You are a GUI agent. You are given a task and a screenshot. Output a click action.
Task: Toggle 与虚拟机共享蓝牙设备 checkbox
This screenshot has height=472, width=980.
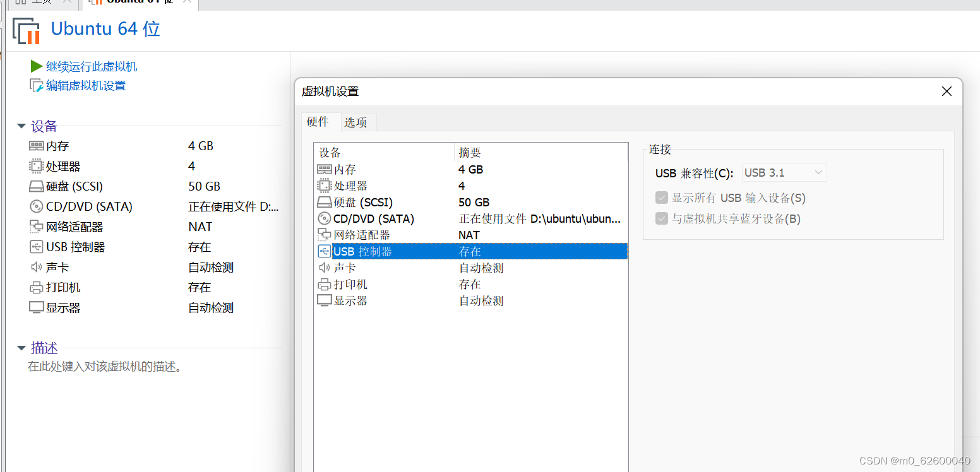point(662,218)
